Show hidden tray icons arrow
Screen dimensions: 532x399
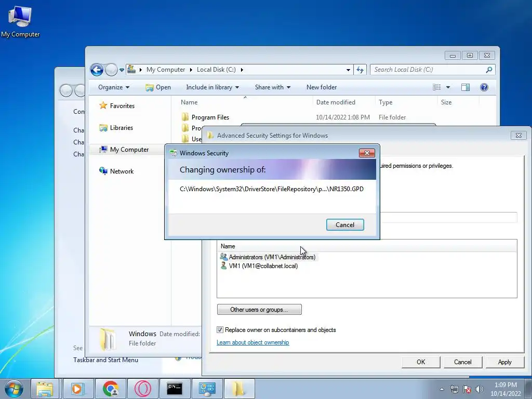(x=442, y=389)
